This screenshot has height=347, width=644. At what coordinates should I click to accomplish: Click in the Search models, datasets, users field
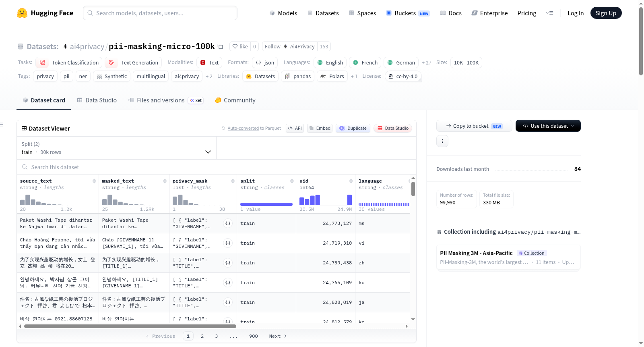coord(160,13)
